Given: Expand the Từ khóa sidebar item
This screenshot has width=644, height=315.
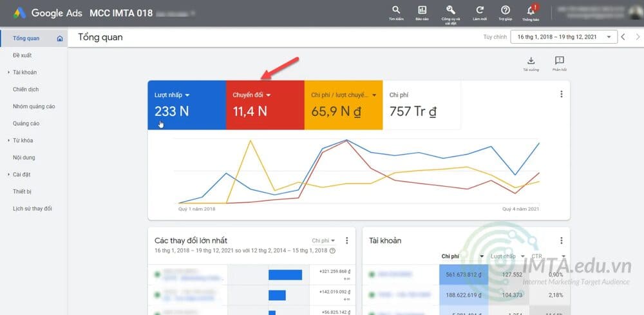Looking at the screenshot, I should (8, 140).
